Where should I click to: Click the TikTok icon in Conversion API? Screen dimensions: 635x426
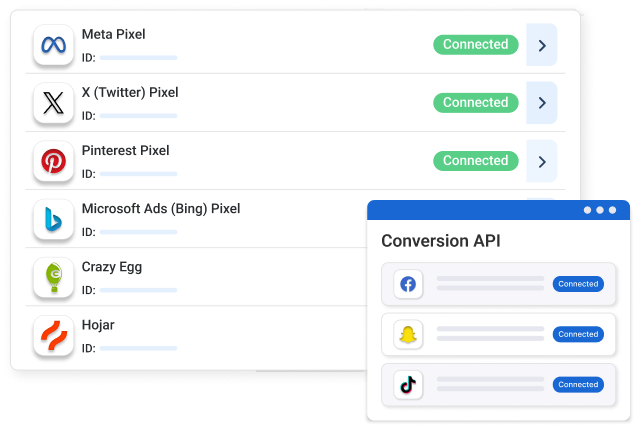coord(408,385)
